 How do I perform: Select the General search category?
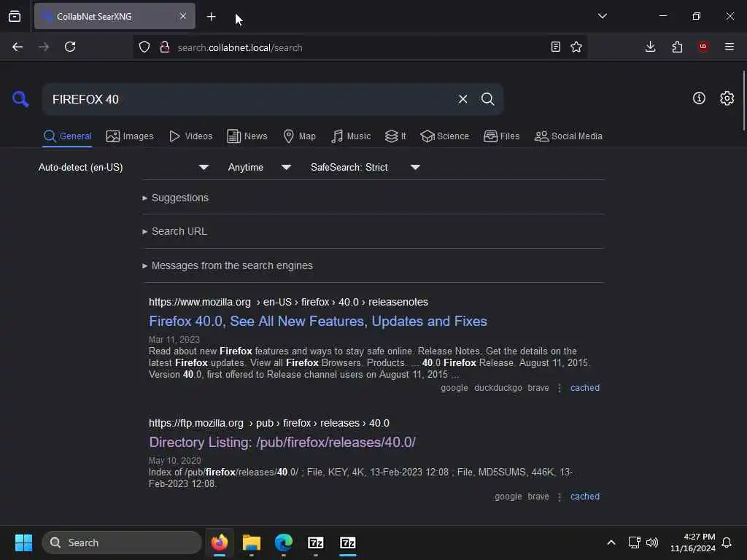click(67, 136)
